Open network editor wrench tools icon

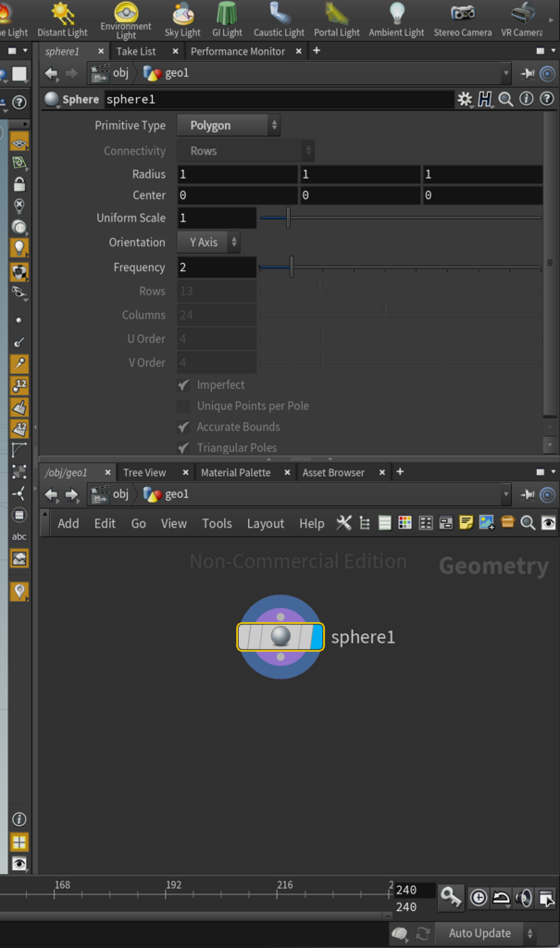click(x=344, y=523)
